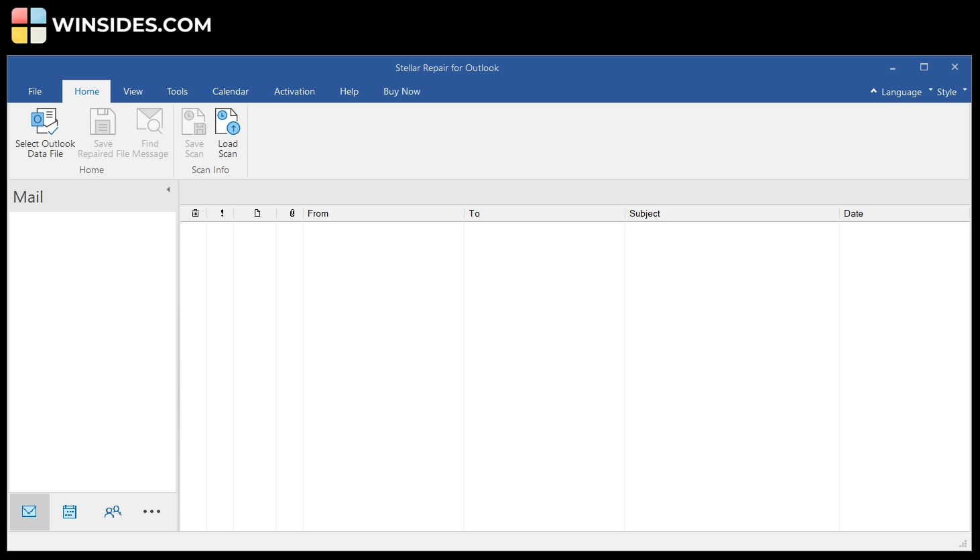
Task: Open the Language dropdown
Action: [x=908, y=92]
